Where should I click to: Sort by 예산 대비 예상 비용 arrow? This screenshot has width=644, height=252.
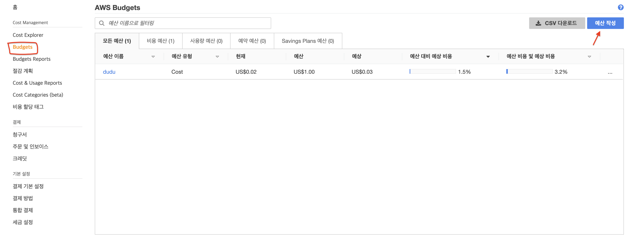(488, 57)
